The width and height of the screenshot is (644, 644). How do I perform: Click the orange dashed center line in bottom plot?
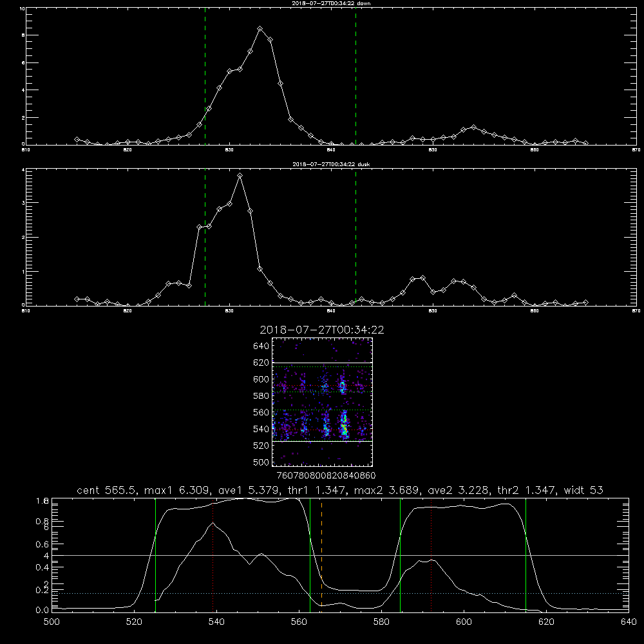tap(321, 554)
